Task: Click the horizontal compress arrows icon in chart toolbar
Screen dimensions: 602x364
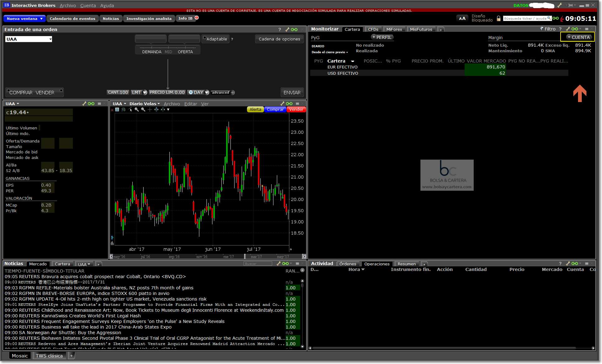Action: click(163, 110)
